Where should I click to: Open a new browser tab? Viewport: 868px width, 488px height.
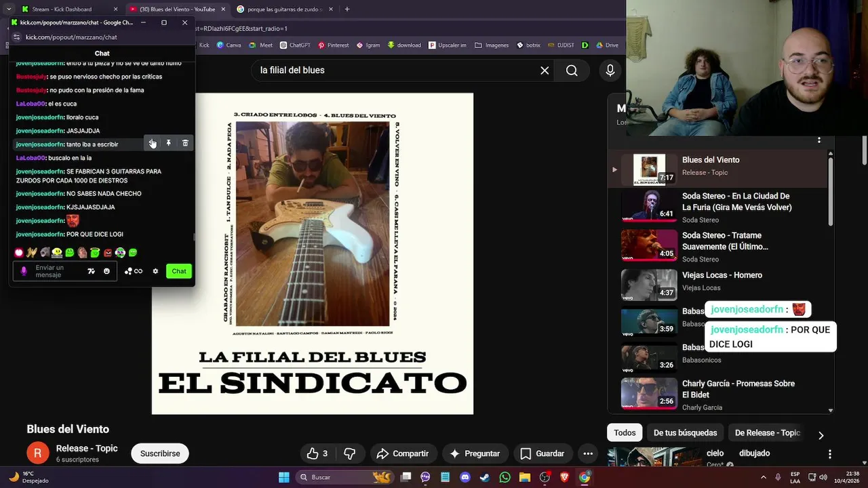pyautogui.click(x=347, y=9)
